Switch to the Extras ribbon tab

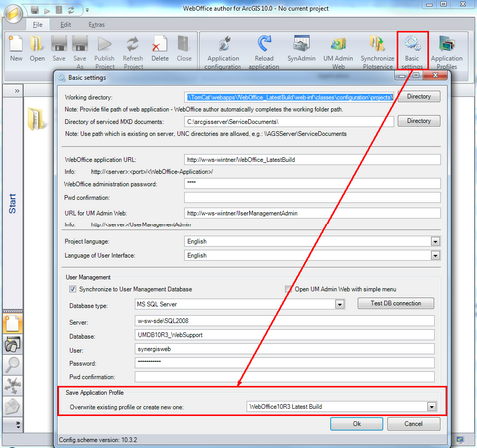tap(97, 25)
